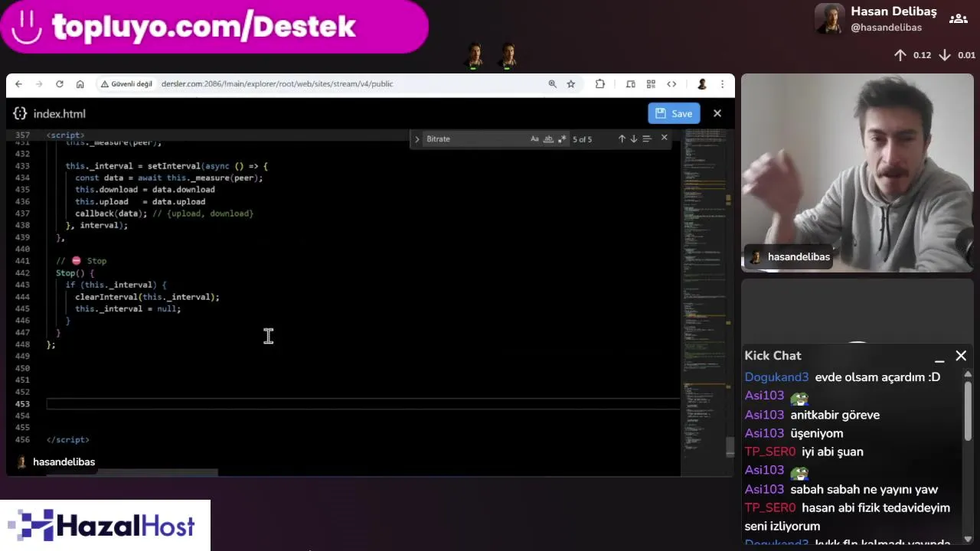Jump to next find match

[634, 139]
